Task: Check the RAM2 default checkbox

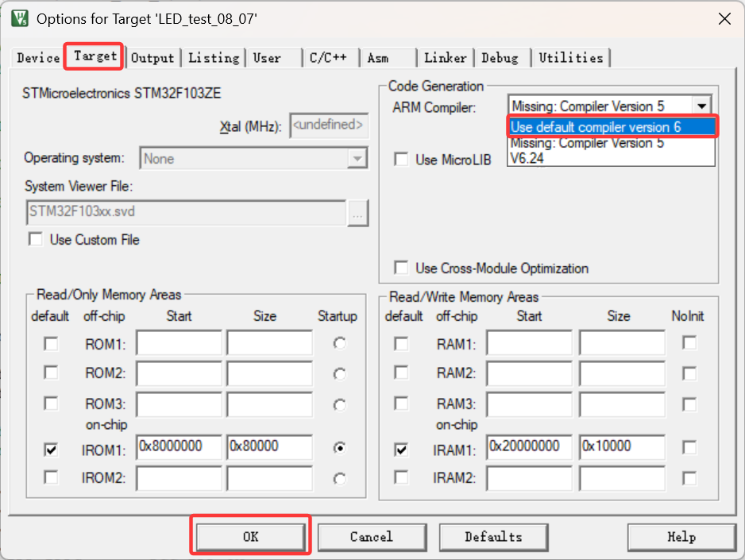Action: click(x=401, y=373)
